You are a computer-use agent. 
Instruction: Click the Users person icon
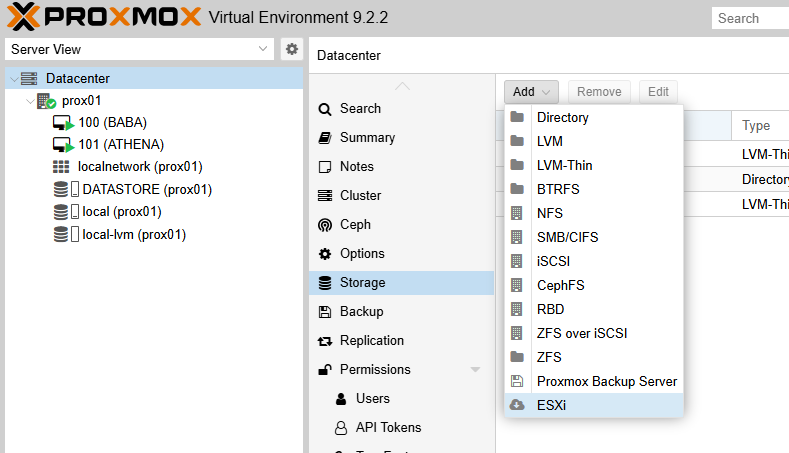point(341,399)
